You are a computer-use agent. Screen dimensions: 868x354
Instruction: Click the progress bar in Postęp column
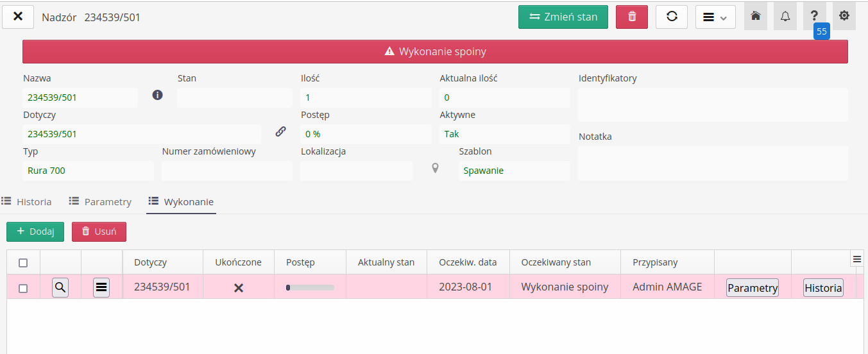(310, 288)
